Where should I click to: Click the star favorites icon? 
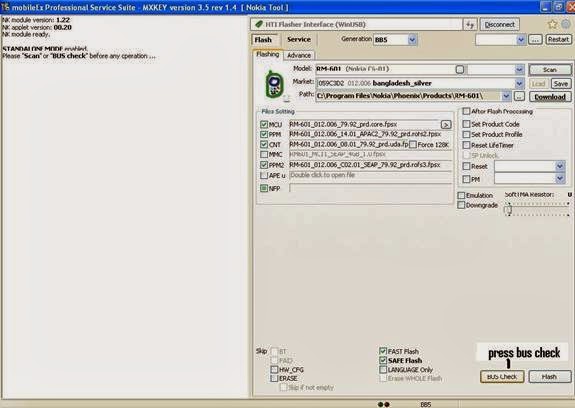[x=552, y=25]
